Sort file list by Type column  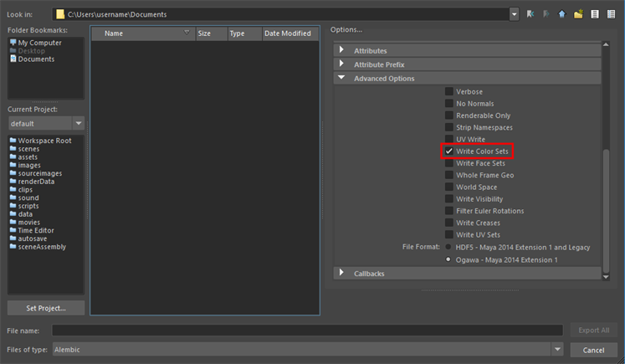[245, 33]
